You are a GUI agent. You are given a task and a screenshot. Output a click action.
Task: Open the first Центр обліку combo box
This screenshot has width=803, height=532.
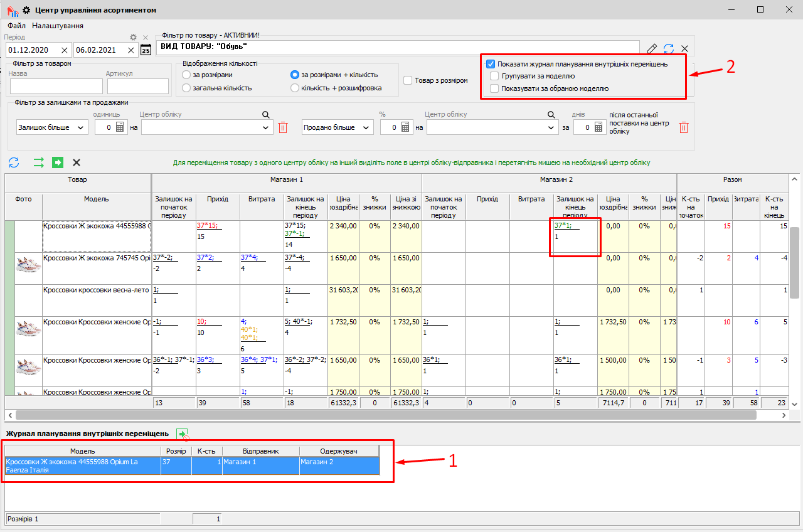pos(207,127)
